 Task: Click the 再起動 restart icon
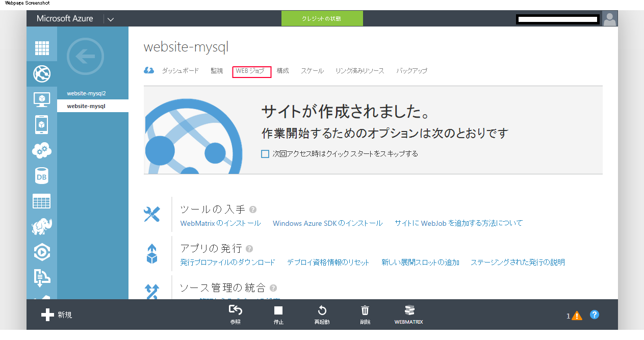[x=322, y=315]
